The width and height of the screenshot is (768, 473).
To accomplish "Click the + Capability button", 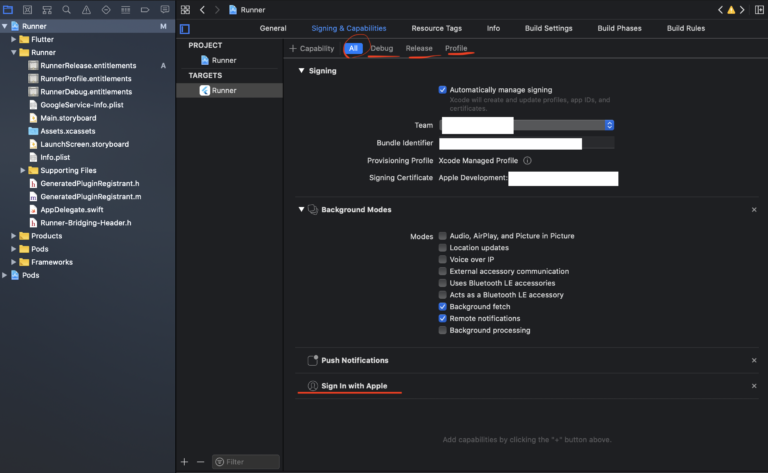I will [x=312, y=48].
